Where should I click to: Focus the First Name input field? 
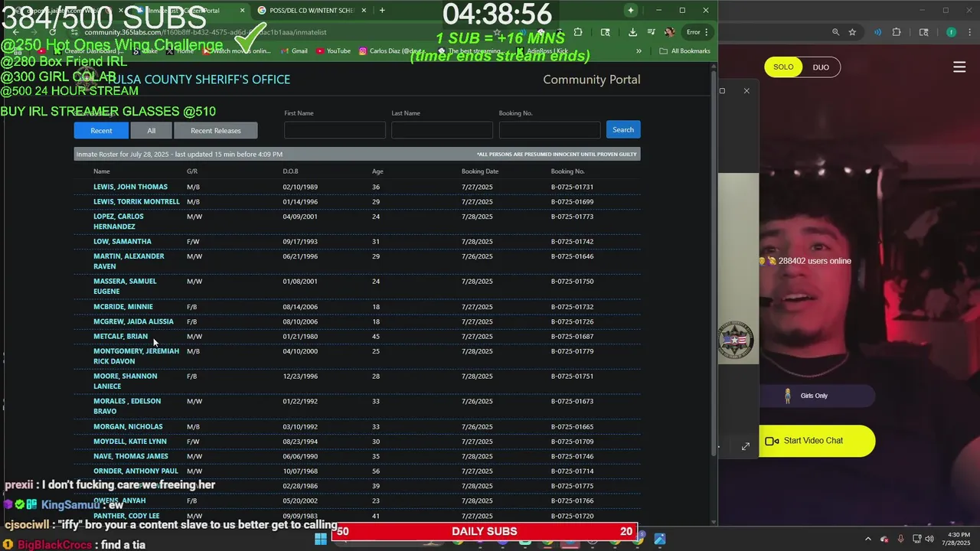(x=335, y=130)
